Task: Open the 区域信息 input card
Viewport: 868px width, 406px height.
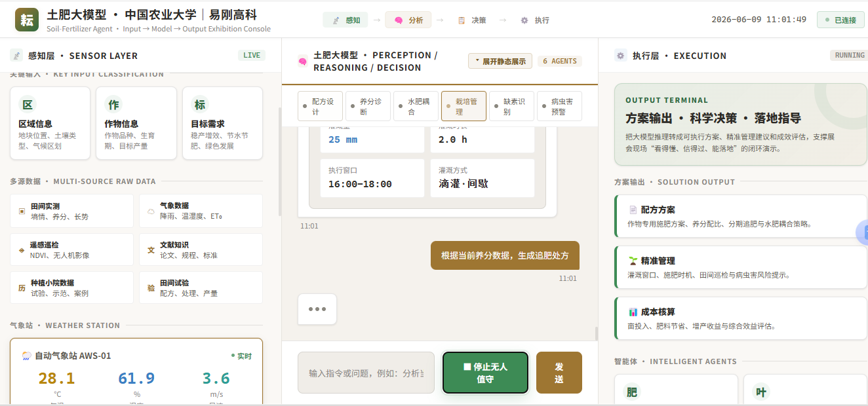Action: (x=50, y=123)
